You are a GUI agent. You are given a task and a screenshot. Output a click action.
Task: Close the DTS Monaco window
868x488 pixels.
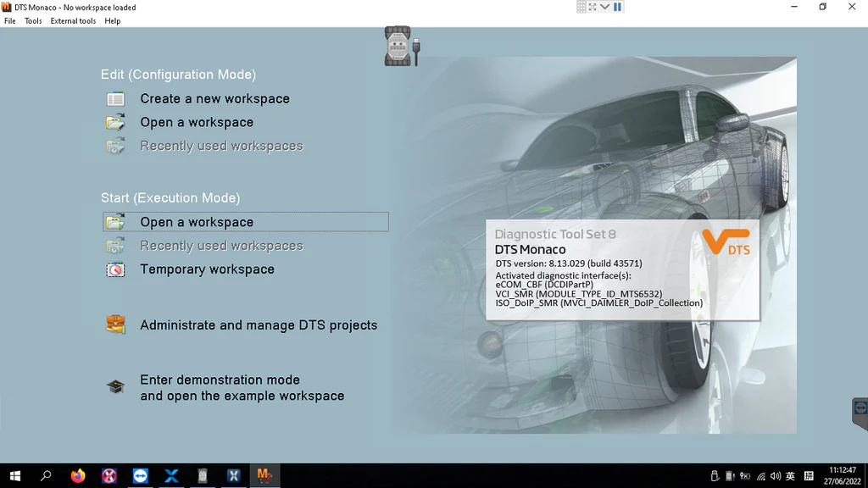tap(852, 7)
